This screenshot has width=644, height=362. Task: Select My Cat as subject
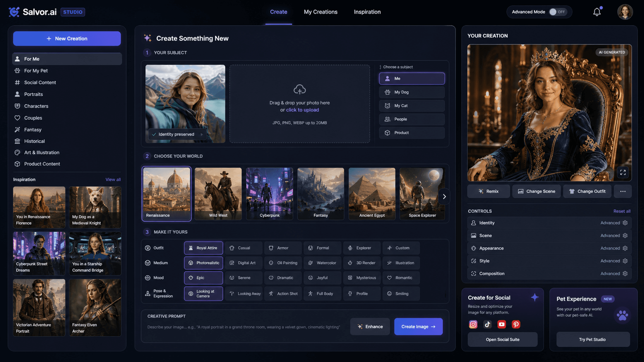(x=412, y=106)
